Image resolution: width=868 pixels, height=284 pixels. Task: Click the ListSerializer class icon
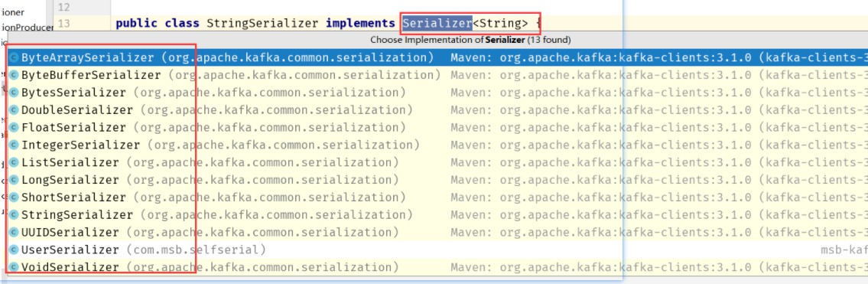(14, 163)
